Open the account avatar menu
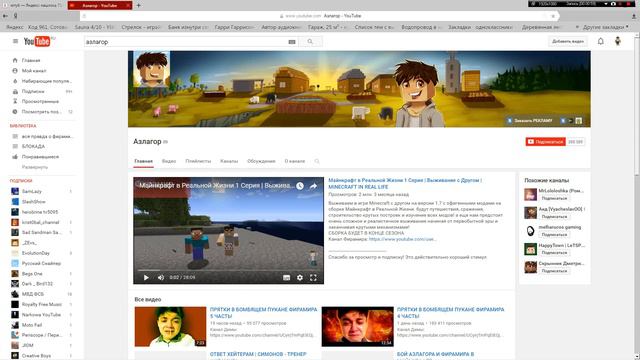The width and height of the screenshot is (640, 360). (x=618, y=41)
